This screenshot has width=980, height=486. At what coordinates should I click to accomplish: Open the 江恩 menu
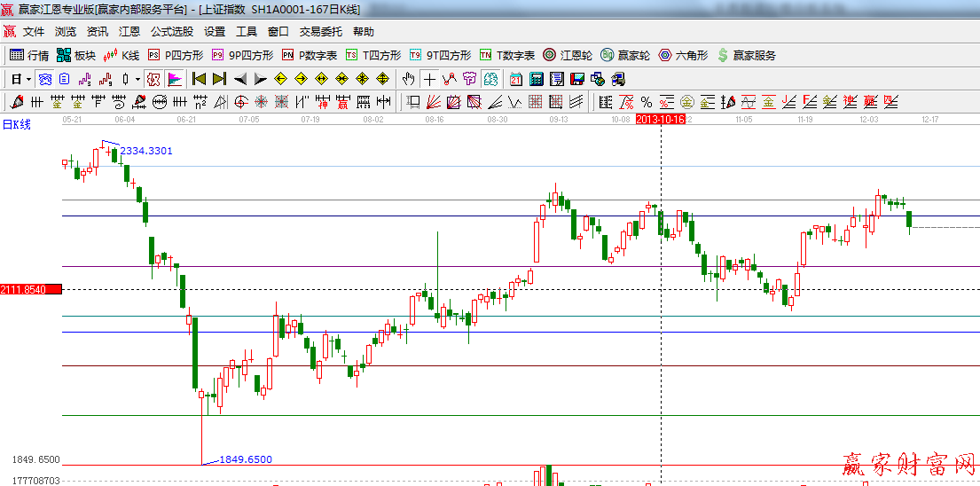[x=129, y=31]
